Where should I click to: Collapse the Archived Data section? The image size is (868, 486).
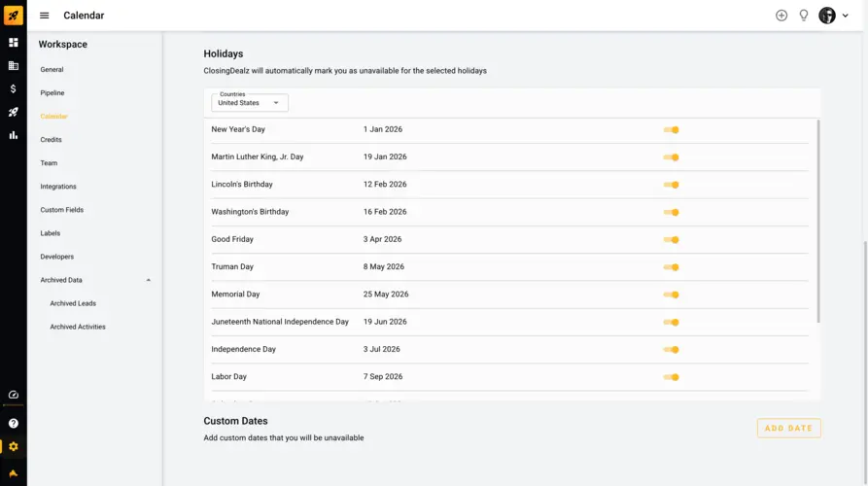coord(149,280)
